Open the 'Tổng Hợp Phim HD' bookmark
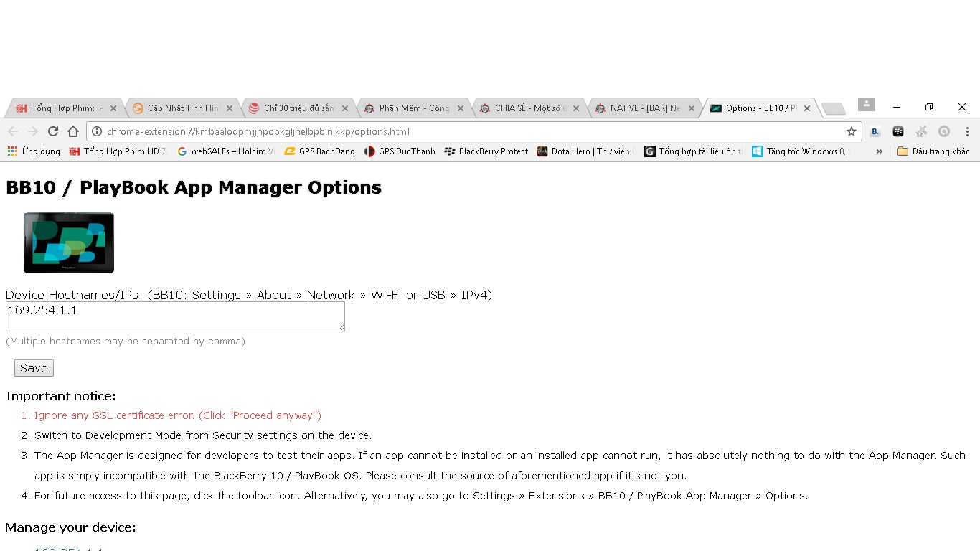The image size is (980, 551). pyautogui.click(x=118, y=151)
